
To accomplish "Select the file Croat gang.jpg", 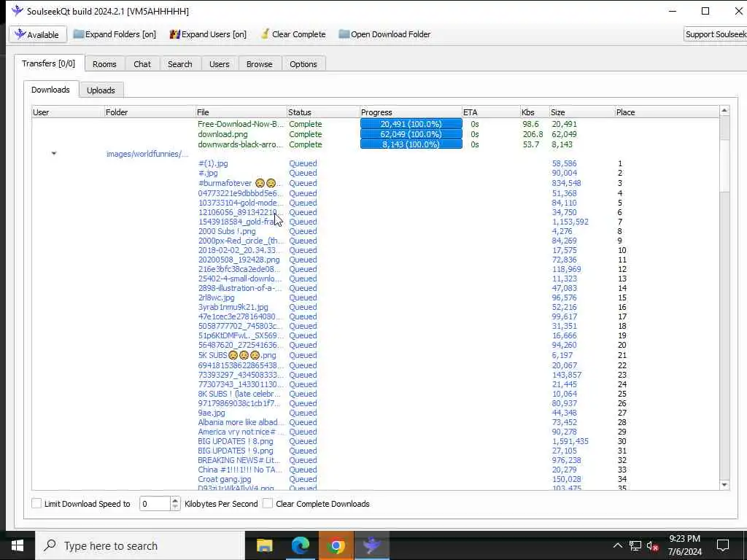I will [x=225, y=479].
